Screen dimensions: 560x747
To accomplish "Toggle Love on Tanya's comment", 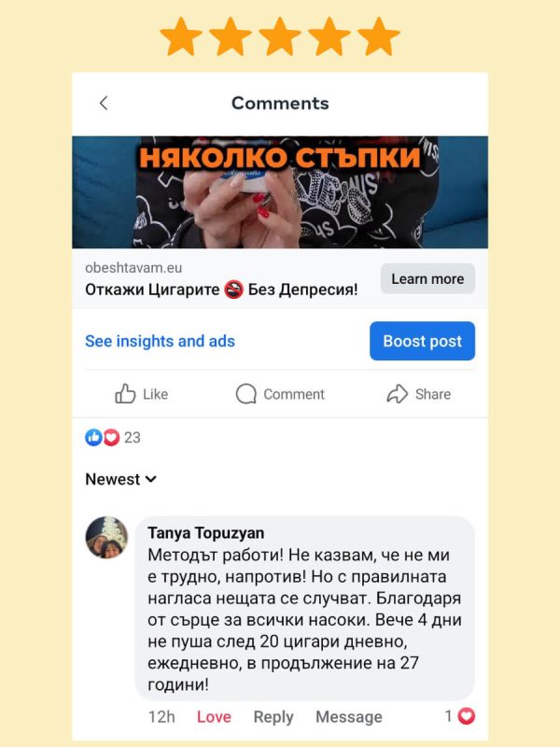I will (x=214, y=716).
